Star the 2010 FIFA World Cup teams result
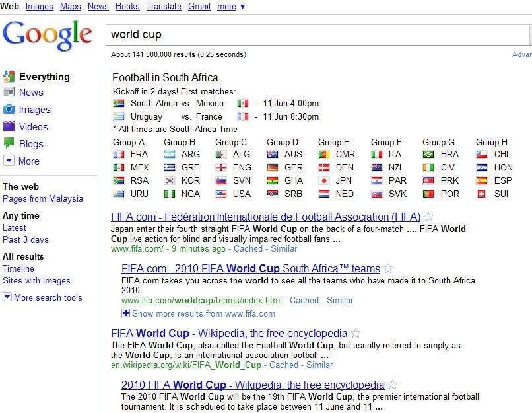Viewport: 532px width, 413px height. pos(388,269)
